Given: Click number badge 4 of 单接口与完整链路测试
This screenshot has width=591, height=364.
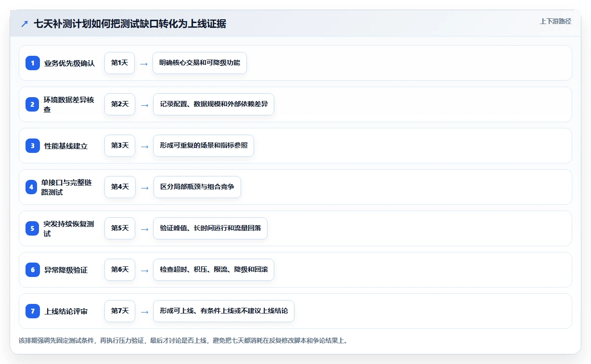Looking at the screenshot, I should coord(31,187).
